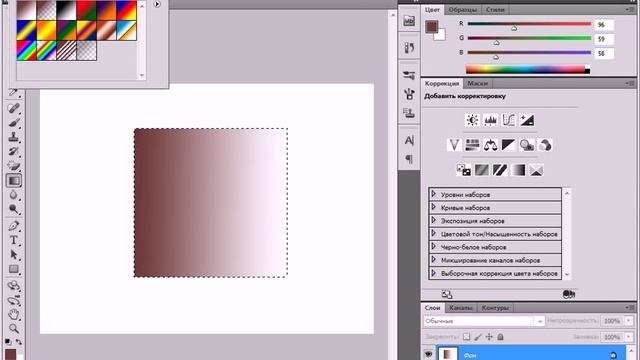
Task: Add a Levels adjustment via histogram icon
Action: pos(490,120)
